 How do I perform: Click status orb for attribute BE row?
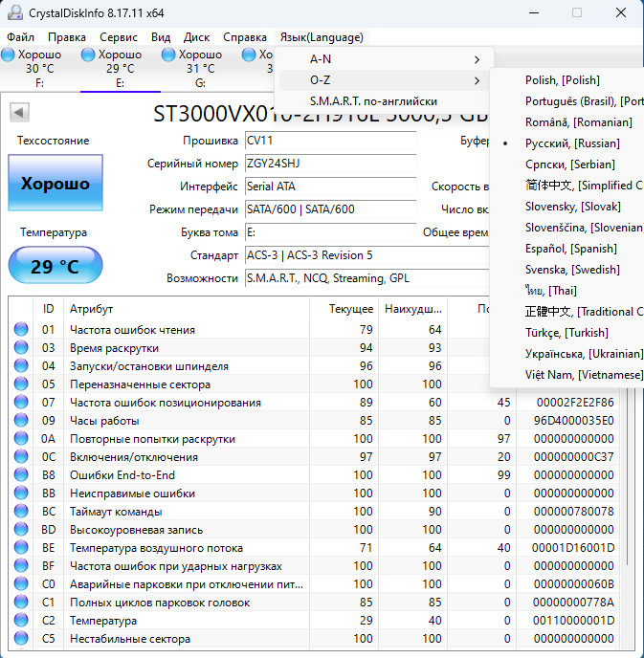[21, 548]
